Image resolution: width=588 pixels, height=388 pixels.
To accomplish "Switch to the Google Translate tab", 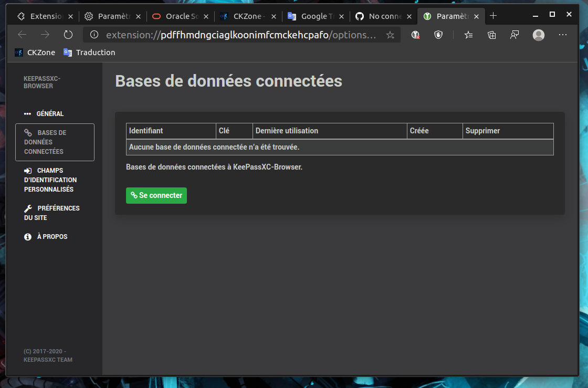I will pyautogui.click(x=315, y=16).
